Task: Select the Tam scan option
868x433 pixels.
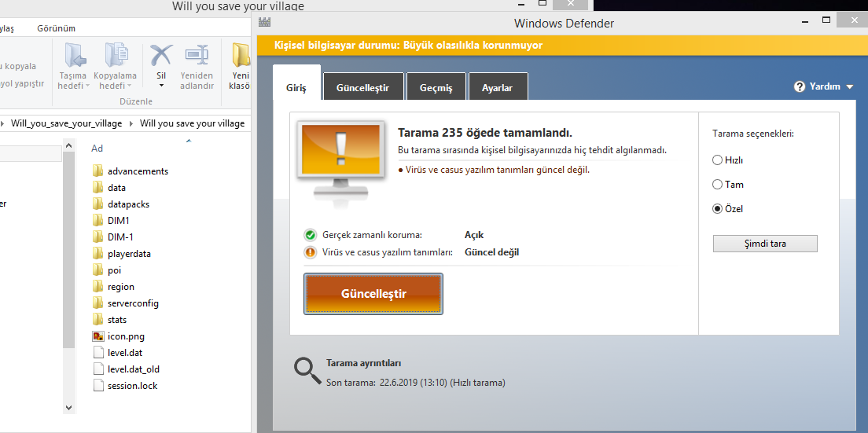Action: pyautogui.click(x=717, y=185)
